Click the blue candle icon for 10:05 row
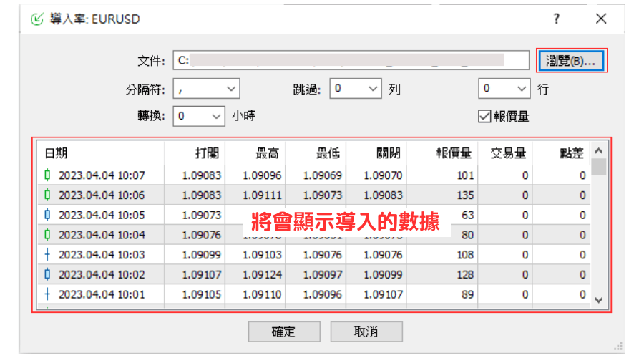 [47, 215]
